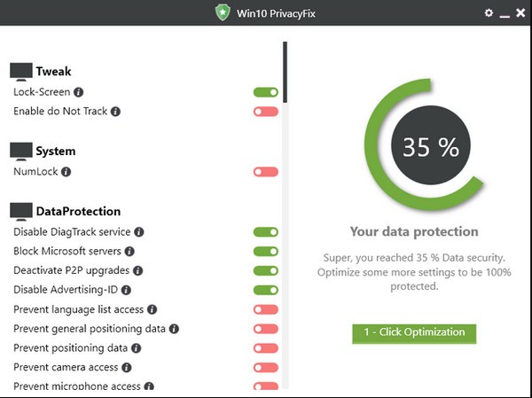Click info icon next to Lock-Screen
The image size is (532, 398).
(79, 92)
